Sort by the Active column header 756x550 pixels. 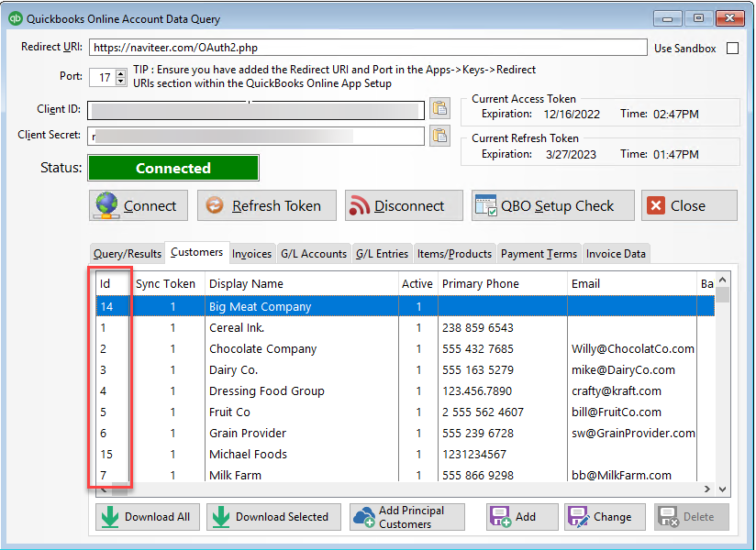pos(418,283)
